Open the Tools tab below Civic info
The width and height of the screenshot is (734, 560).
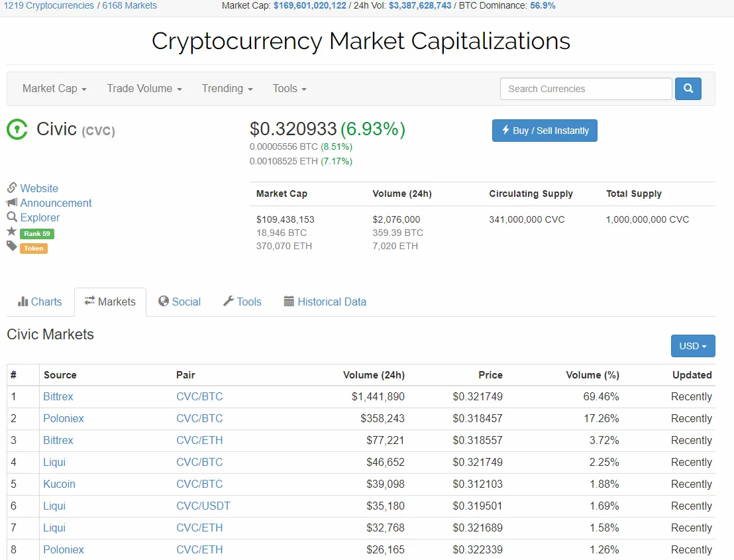242,302
